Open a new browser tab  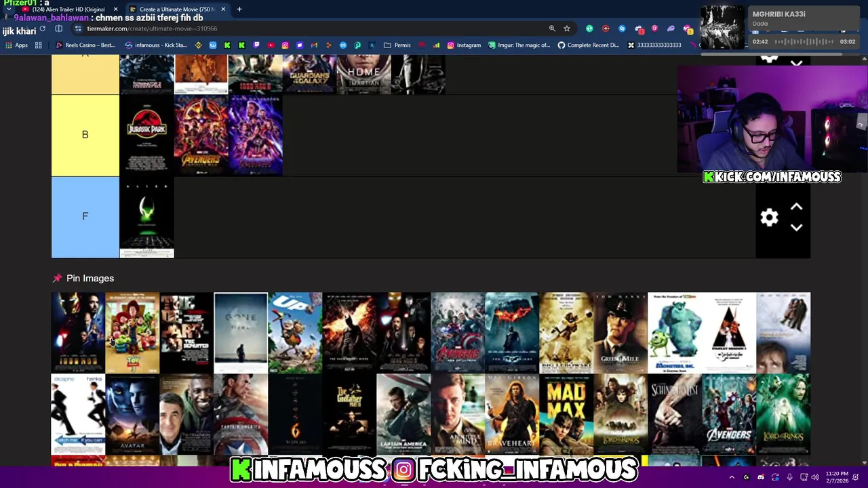pyautogui.click(x=239, y=9)
